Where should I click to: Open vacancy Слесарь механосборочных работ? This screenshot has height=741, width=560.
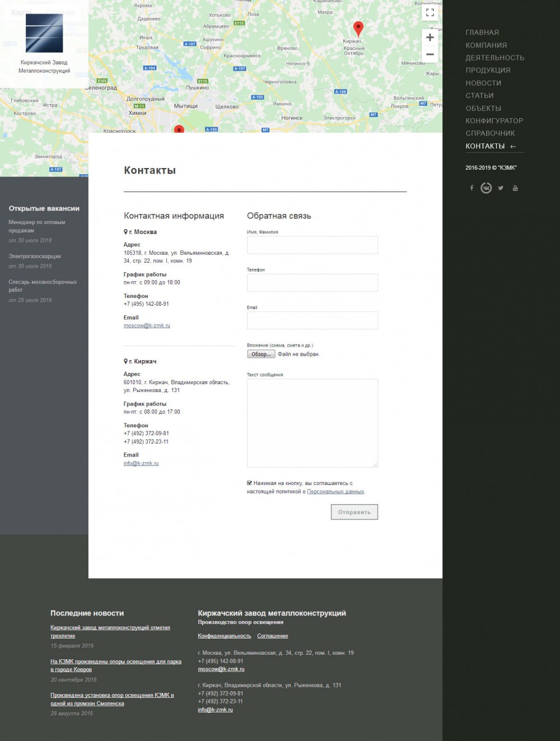(x=43, y=286)
